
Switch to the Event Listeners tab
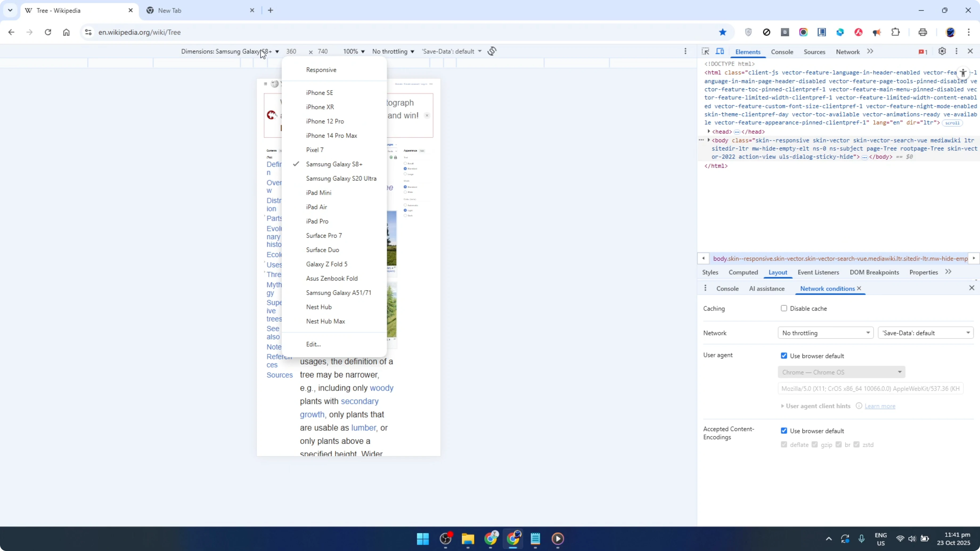(818, 272)
